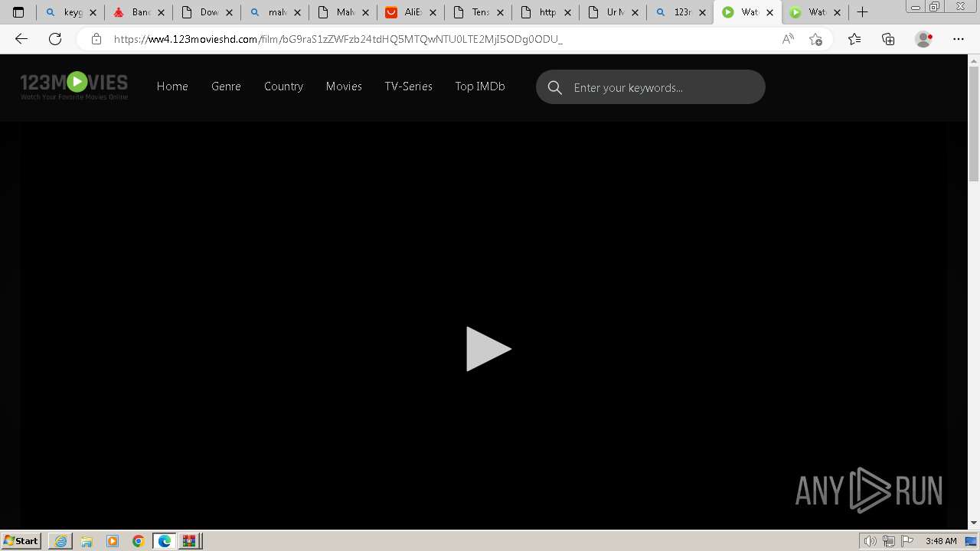Viewport: 980px width, 551px height.
Task: Open WinRAR taskbar icon
Action: pyautogui.click(x=190, y=541)
